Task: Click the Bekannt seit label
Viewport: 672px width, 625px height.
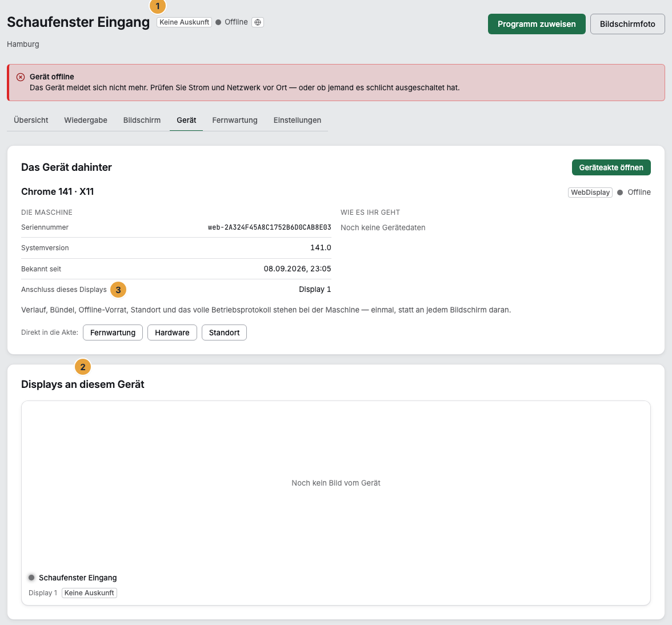Action: [41, 269]
